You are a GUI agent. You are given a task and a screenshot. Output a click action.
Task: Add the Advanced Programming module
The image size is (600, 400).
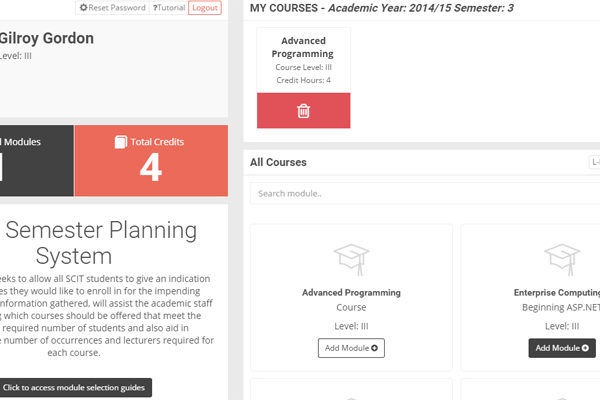click(351, 348)
